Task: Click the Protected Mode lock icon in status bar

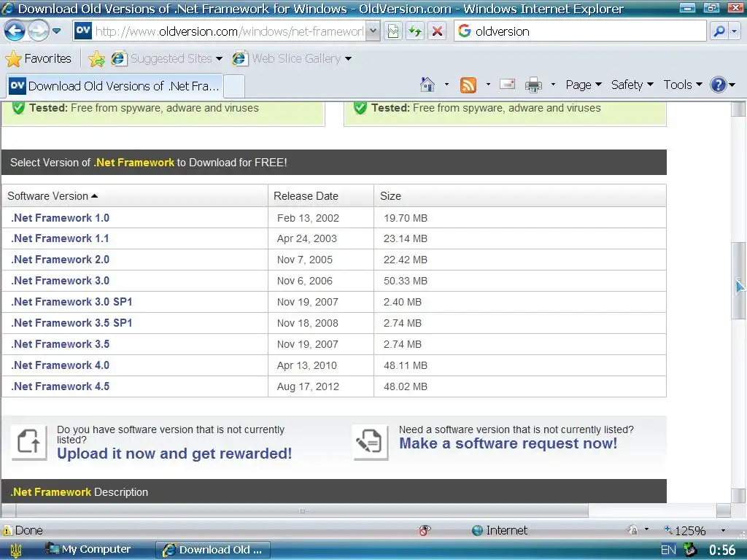Action: 632,530
